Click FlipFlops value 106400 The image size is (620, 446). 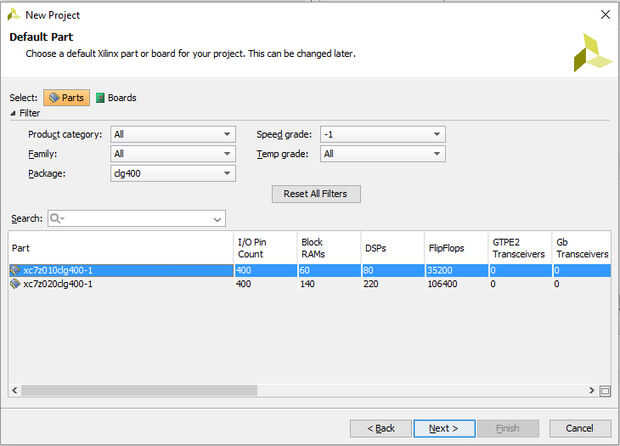(442, 284)
